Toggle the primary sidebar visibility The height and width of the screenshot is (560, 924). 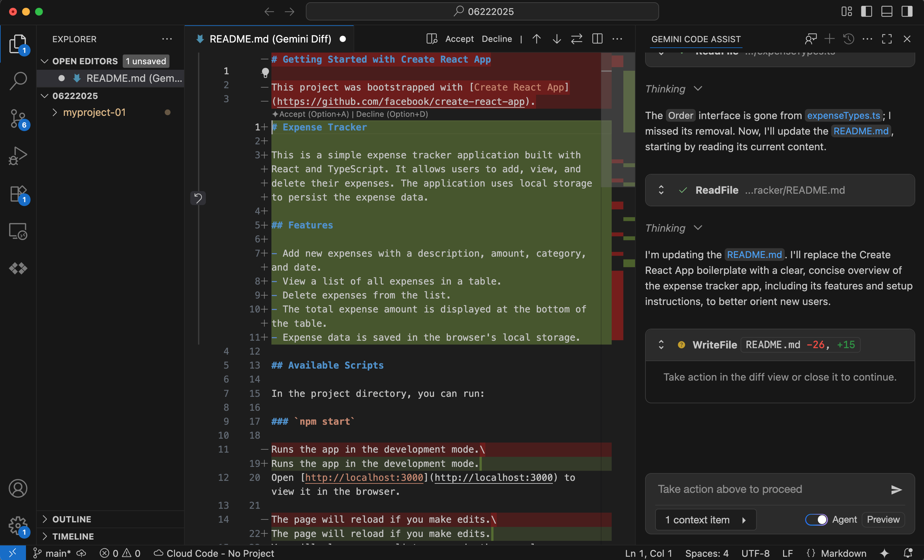[867, 11]
